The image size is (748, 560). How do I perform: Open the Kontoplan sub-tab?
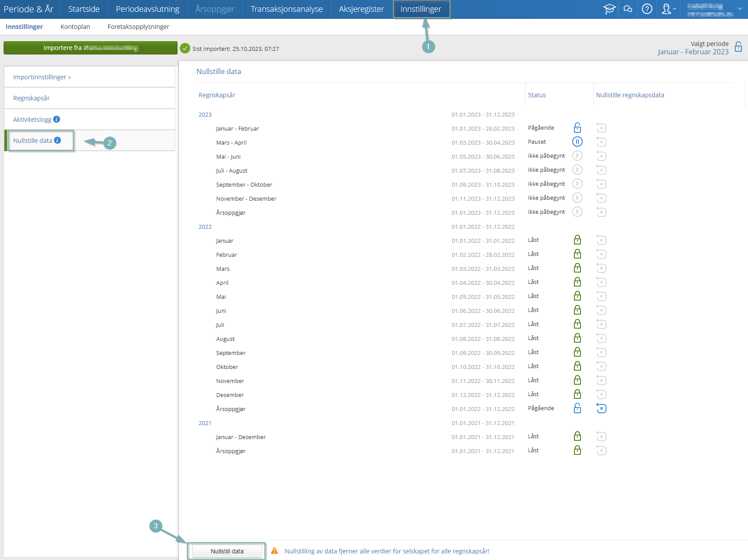click(75, 27)
